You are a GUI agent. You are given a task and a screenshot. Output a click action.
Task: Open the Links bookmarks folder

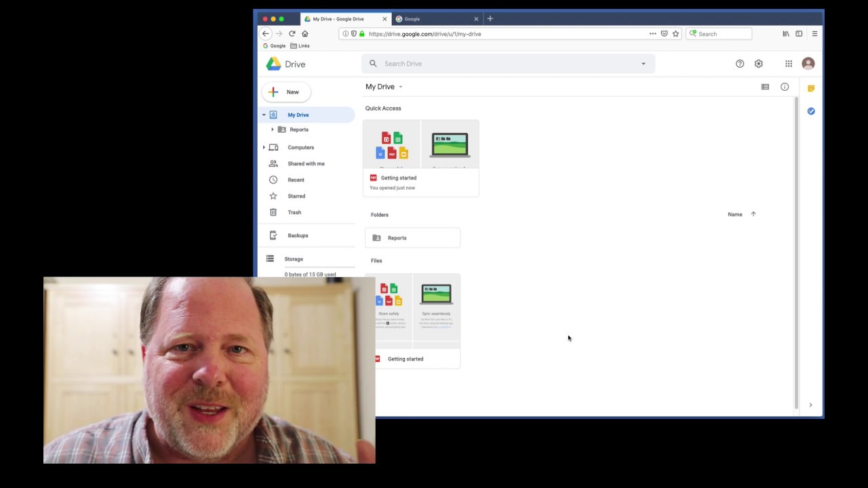[300, 46]
